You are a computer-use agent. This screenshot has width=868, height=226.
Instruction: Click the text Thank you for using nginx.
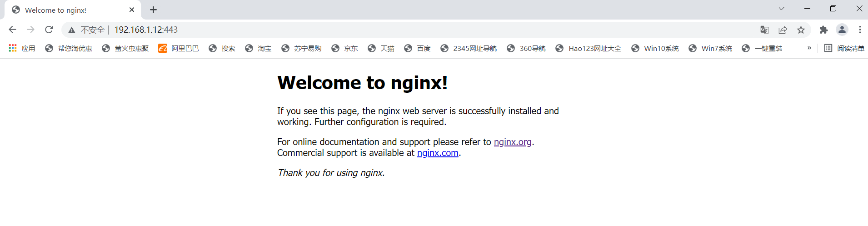tap(331, 173)
